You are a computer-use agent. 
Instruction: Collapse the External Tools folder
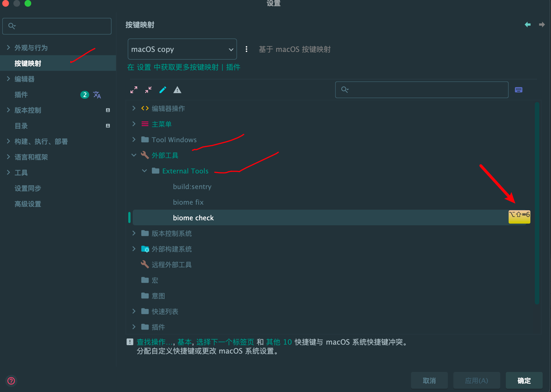click(144, 171)
